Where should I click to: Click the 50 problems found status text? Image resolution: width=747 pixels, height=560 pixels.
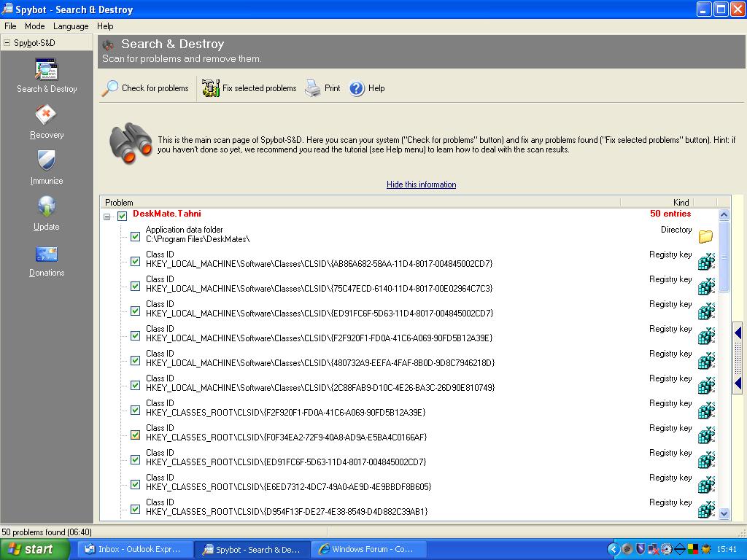(x=47, y=532)
